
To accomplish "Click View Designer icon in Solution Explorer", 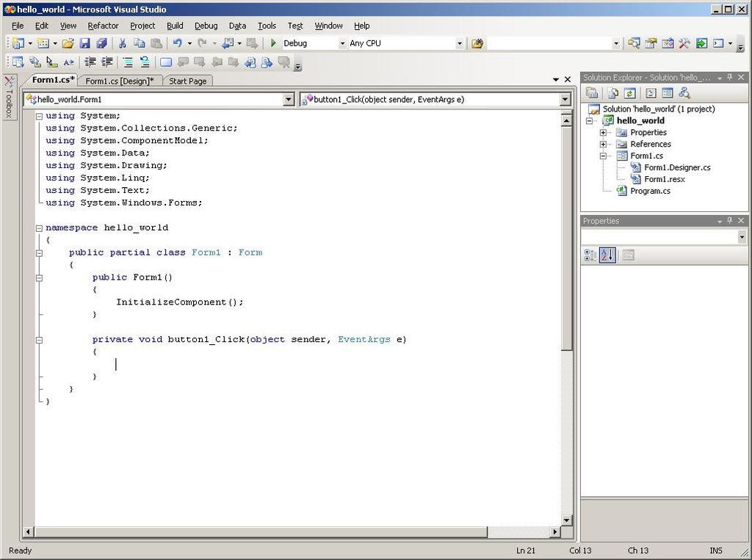I will point(668,93).
